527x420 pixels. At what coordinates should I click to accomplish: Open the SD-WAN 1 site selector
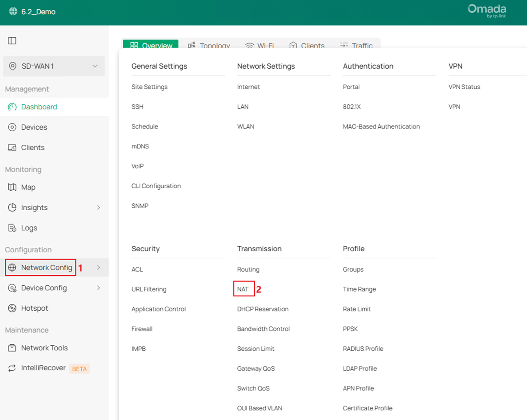pyautogui.click(x=53, y=66)
